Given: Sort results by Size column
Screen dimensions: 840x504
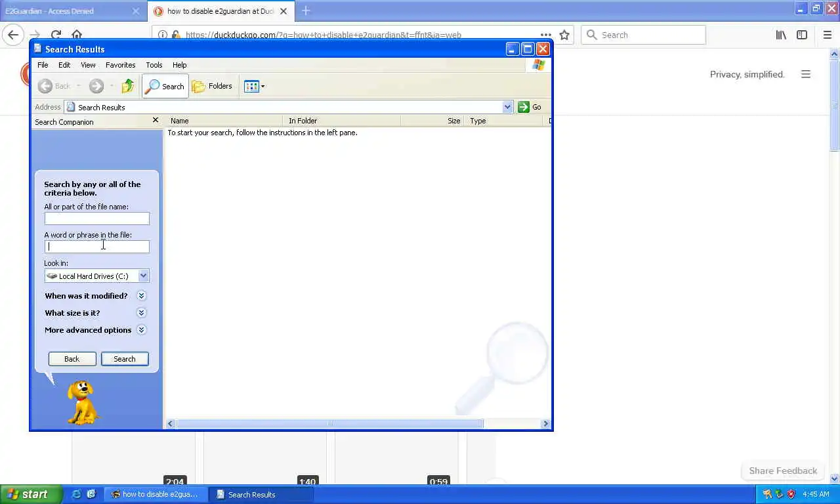Looking at the screenshot, I should (432, 121).
